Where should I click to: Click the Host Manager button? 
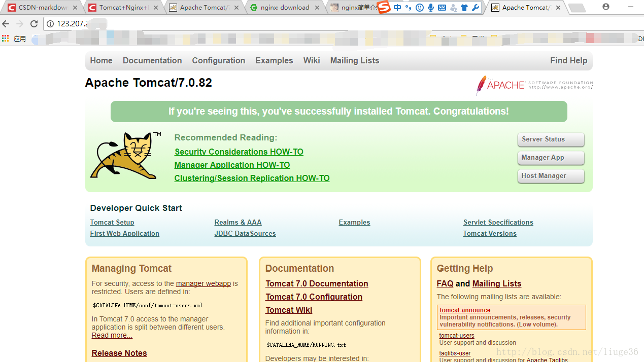point(551,176)
